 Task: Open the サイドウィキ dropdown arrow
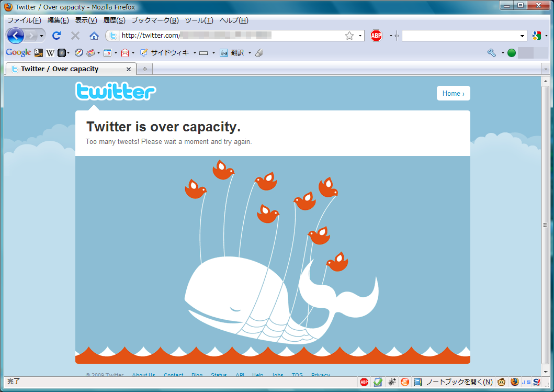coord(195,53)
